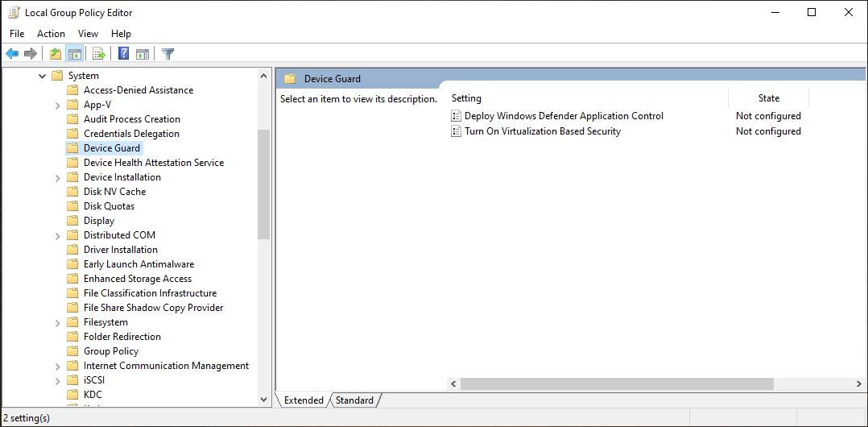Click the tree pane vertical scrollbar thumb
Screen dimensions: 868x427
point(263,184)
